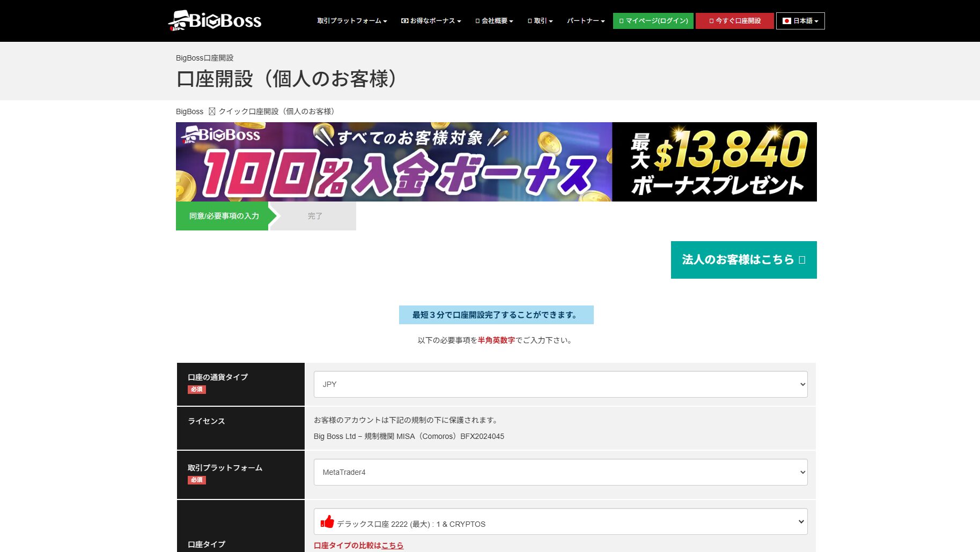
Task: Click the マイページ(ログイン) green button
Action: coord(653,21)
